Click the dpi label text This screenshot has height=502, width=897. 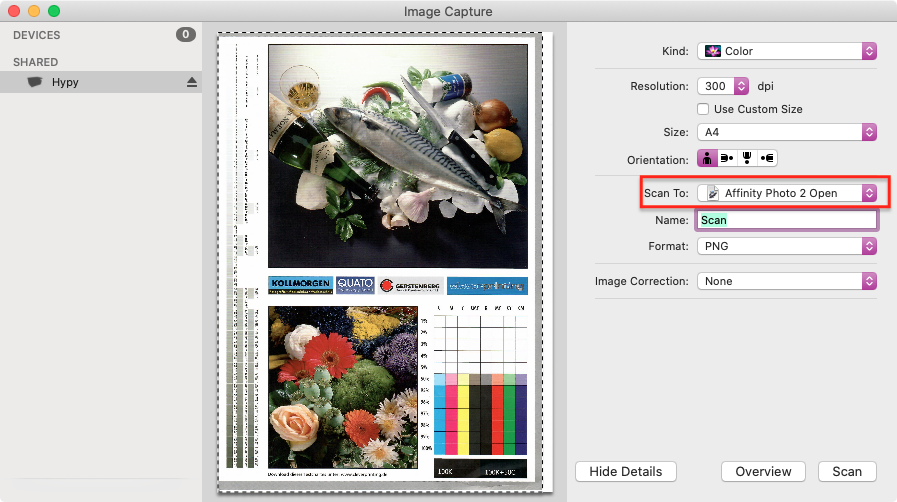[x=765, y=86]
